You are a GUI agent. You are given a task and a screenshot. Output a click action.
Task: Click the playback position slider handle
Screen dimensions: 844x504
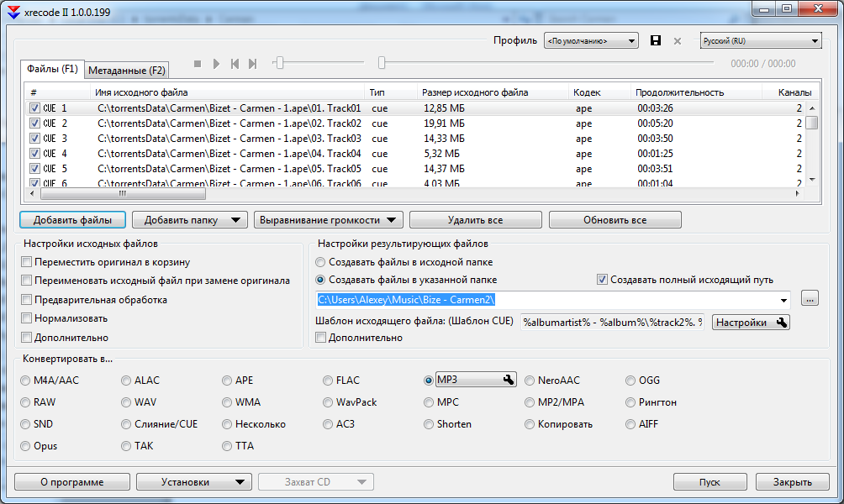[382, 64]
